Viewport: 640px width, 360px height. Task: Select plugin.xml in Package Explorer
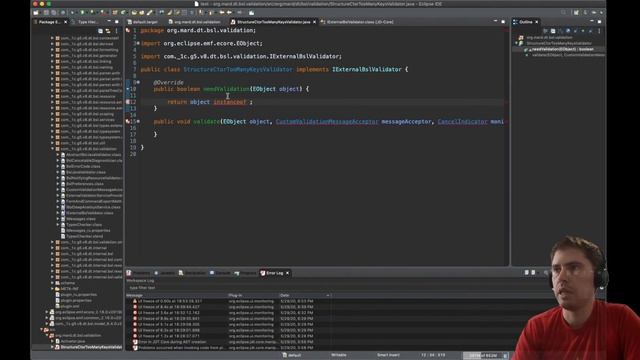[69, 306]
